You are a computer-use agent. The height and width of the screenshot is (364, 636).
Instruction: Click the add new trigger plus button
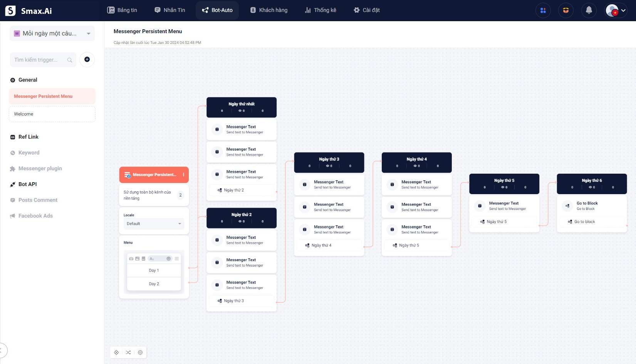[x=87, y=60]
